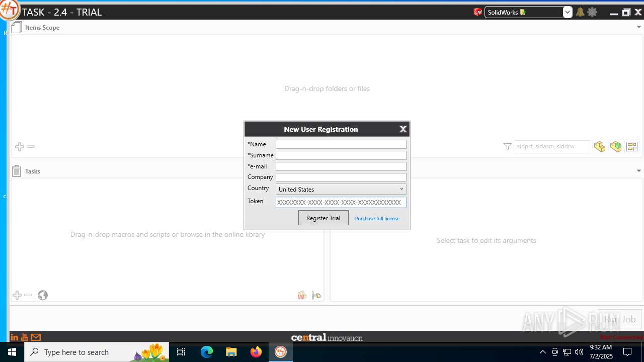Click the Items Scope document icon
Screen dimensions: 644x362
(16, 27)
